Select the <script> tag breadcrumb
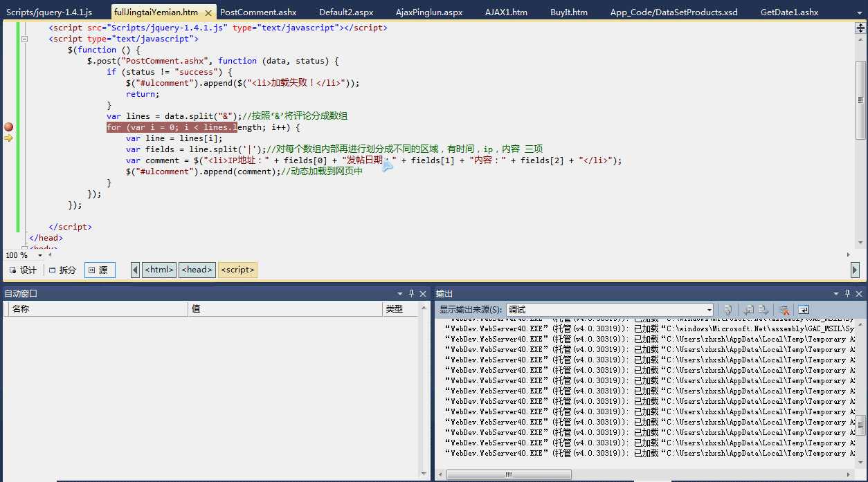Screen dimensions: 868x482 [x=237, y=270]
